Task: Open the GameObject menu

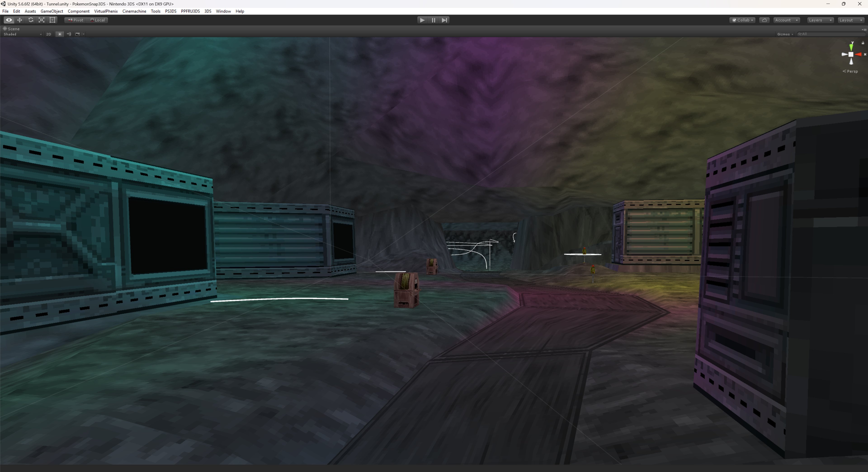Action: click(x=52, y=11)
